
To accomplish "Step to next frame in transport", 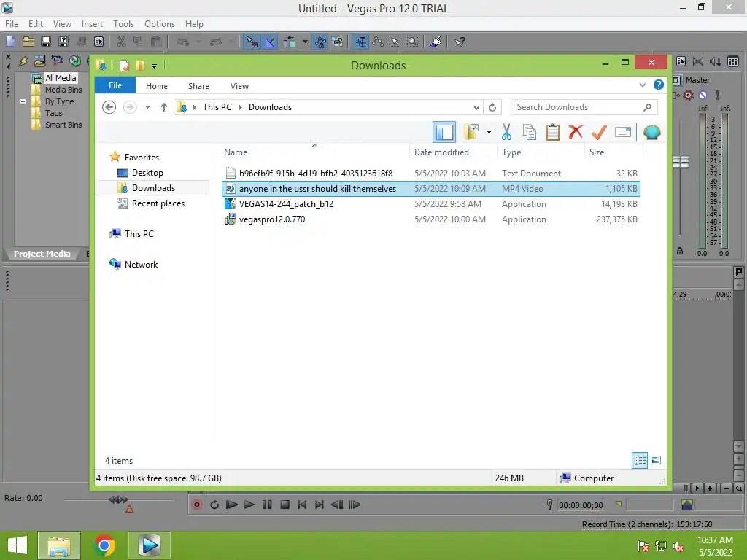I will (355, 505).
